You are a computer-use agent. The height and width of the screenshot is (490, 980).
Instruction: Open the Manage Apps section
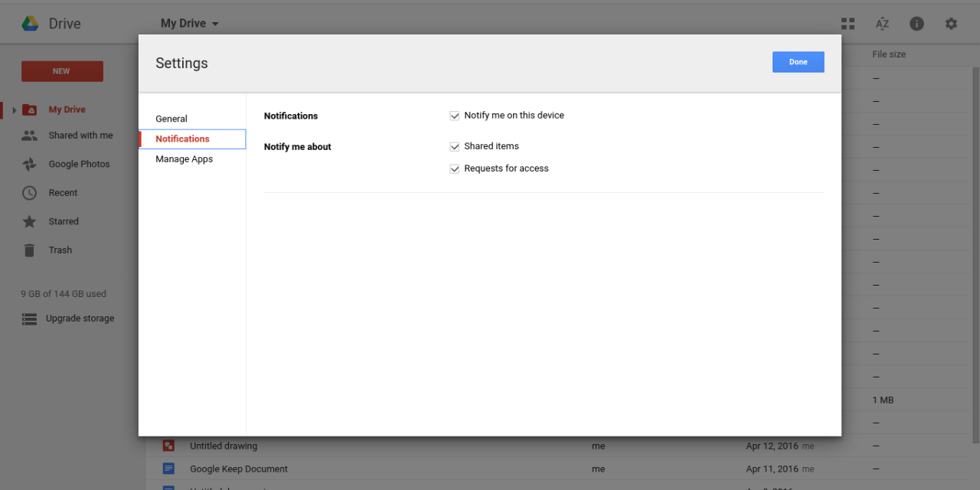(x=184, y=158)
